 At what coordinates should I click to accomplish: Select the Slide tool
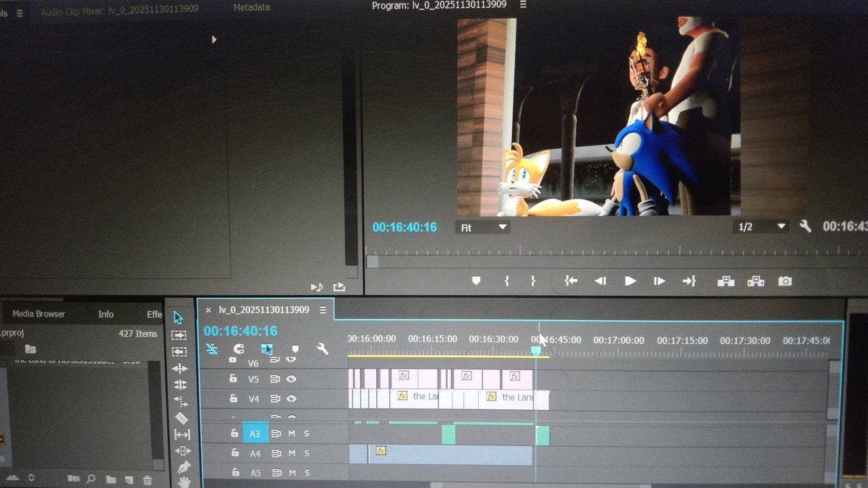(183, 450)
